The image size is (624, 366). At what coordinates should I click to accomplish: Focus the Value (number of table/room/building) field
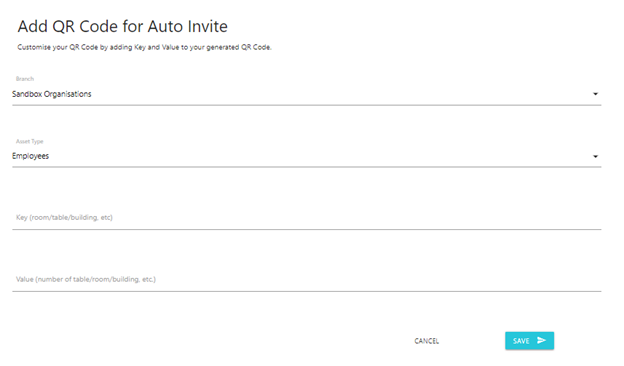[x=306, y=280]
